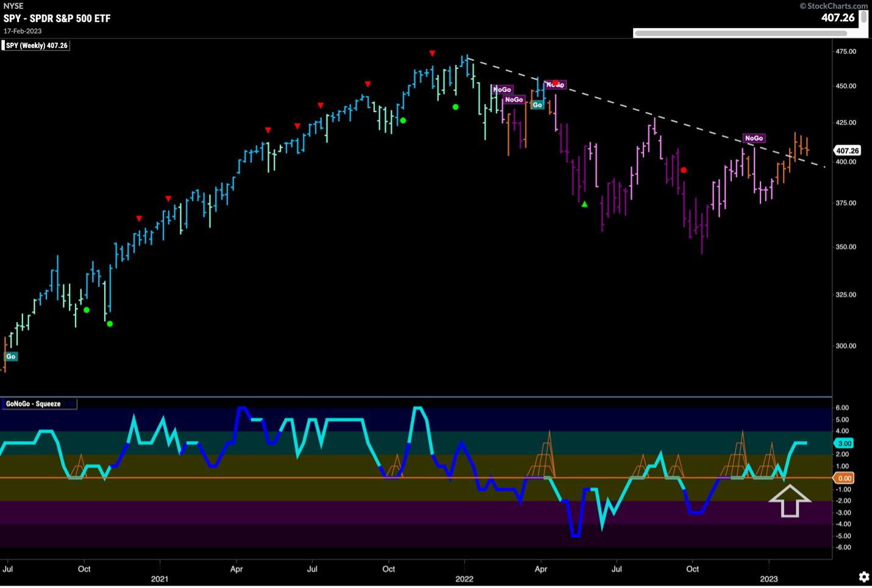Click the 407.26 current price tag on axis
872x588 pixels.
click(847, 151)
